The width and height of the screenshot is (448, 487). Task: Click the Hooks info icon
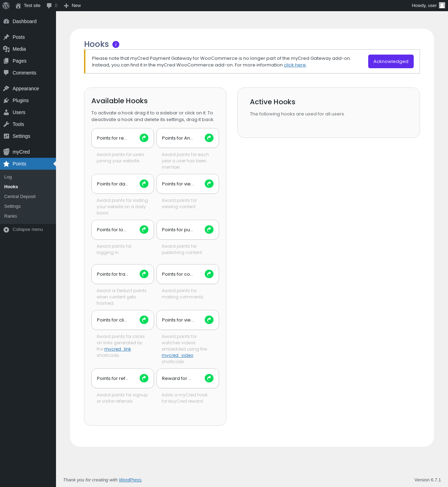coord(116,44)
